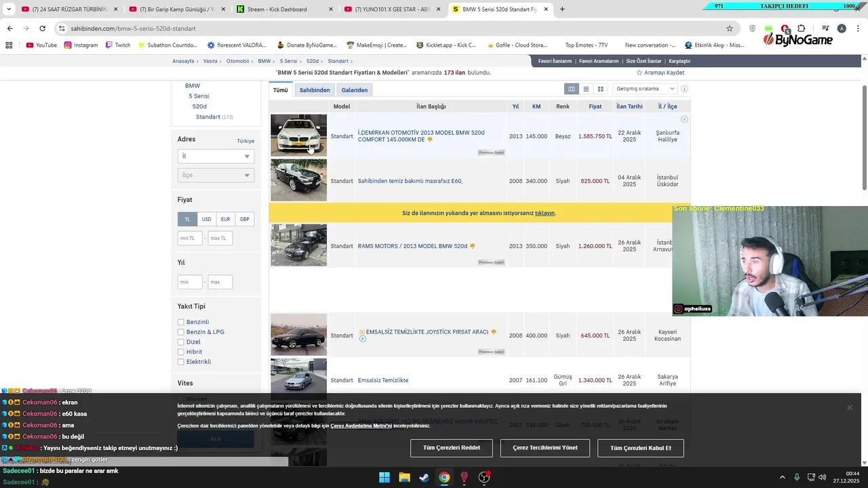The height and width of the screenshot is (488, 868).
Task: Select the GBP currency toggle
Action: [x=244, y=219]
